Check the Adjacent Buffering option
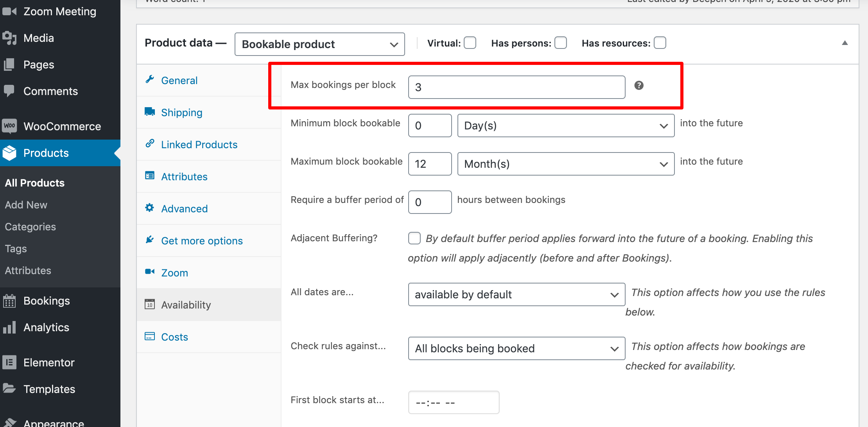This screenshot has width=868, height=427. [x=414, y=238]
